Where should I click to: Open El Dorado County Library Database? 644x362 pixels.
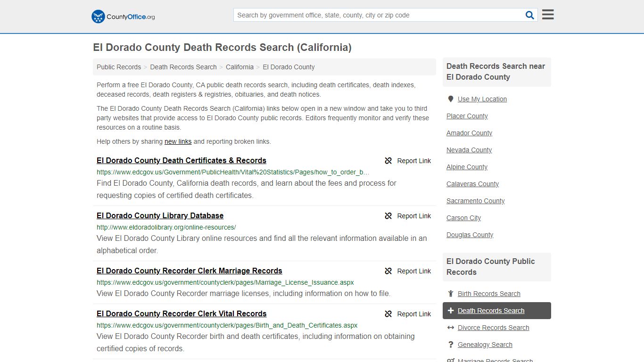[x=160, y=215]
